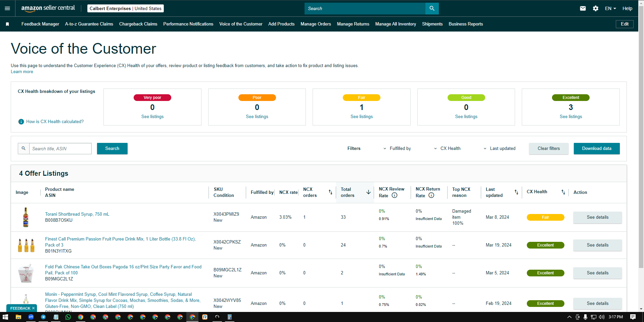Screen dimensions: 644x322
Task: Open See details for Finest Call Passion Fruit
Action: click(x=597, y=245)
